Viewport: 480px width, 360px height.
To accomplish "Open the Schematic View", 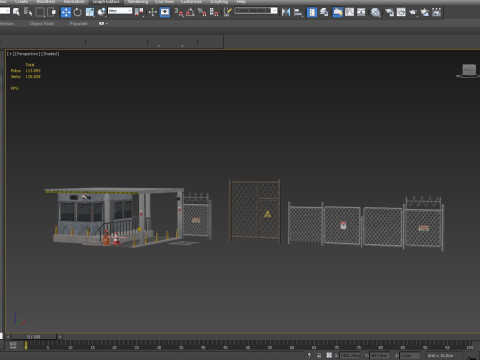I will coord(361,12).
